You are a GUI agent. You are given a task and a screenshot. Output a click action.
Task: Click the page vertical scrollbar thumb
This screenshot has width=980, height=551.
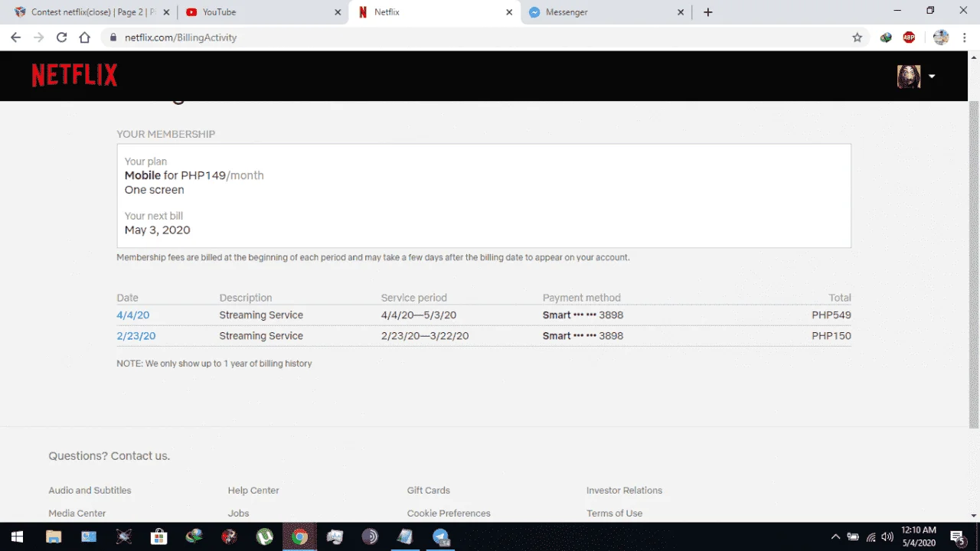[x=974, y=264]
